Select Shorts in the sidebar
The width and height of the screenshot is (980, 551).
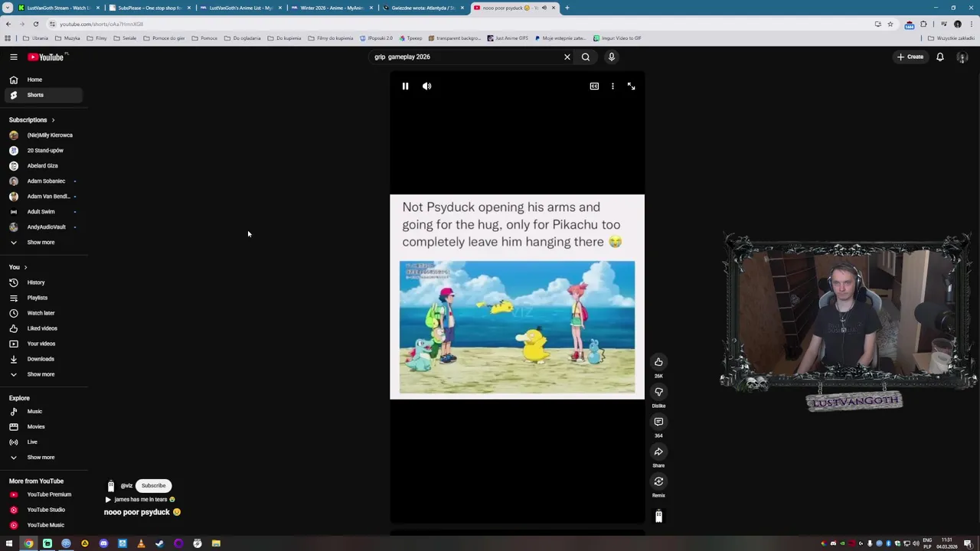pos(42,95)
